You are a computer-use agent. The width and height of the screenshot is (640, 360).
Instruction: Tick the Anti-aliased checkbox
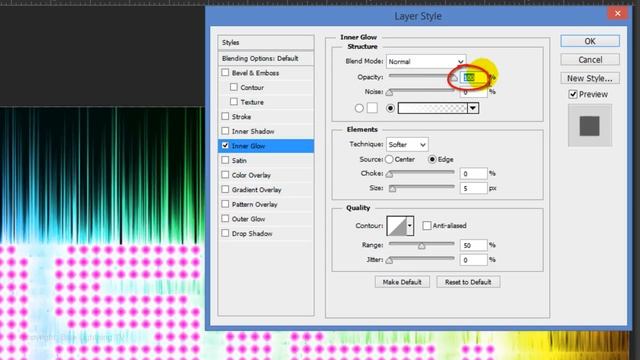click(427, 225)
